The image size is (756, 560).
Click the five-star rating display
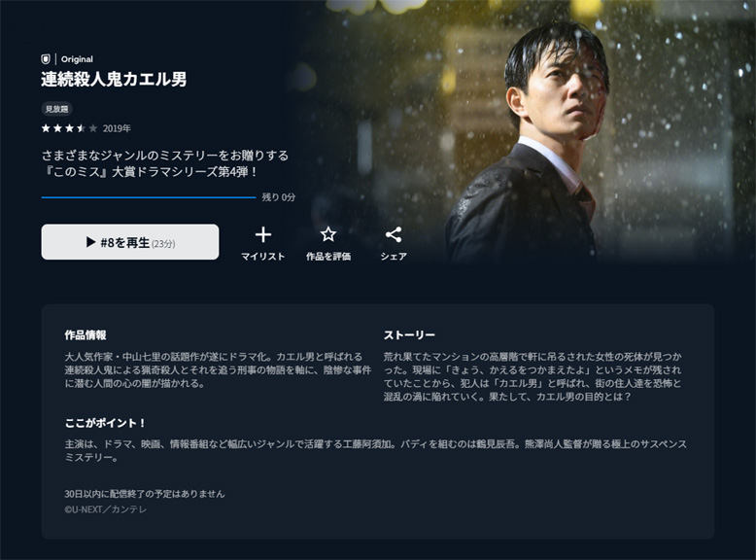click(69, 128)
